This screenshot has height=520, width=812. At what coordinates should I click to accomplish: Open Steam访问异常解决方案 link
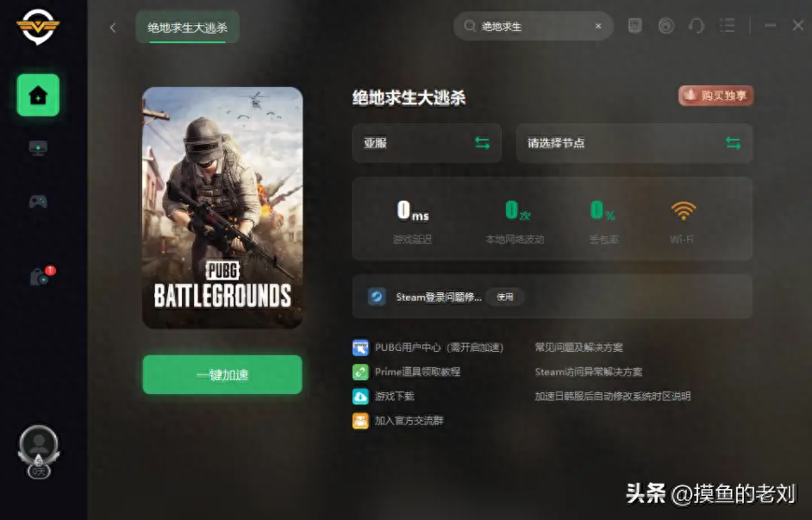point(589,372)
